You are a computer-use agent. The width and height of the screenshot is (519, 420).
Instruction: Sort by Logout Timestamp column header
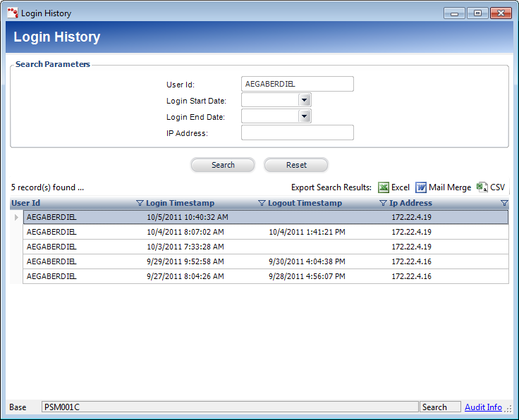pyautogui.click(x=305, y=203)
